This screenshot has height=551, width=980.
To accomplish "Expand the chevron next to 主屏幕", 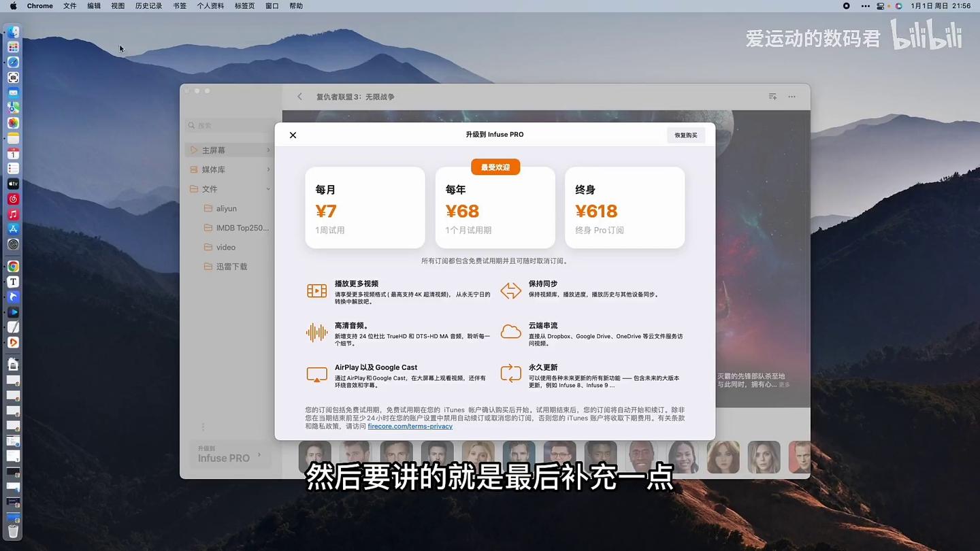I will point(268,150).
